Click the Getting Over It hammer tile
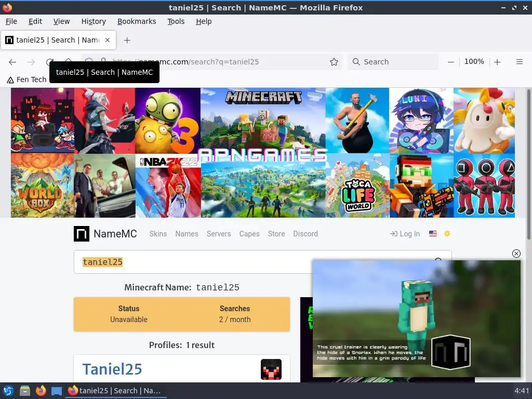This screenshot has height=399, width=532. click(x=357, y=121)
